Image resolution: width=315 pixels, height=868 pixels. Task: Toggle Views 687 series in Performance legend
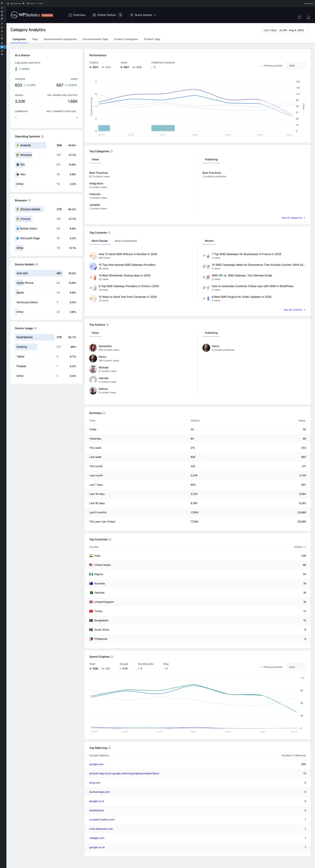click(125, 67)
